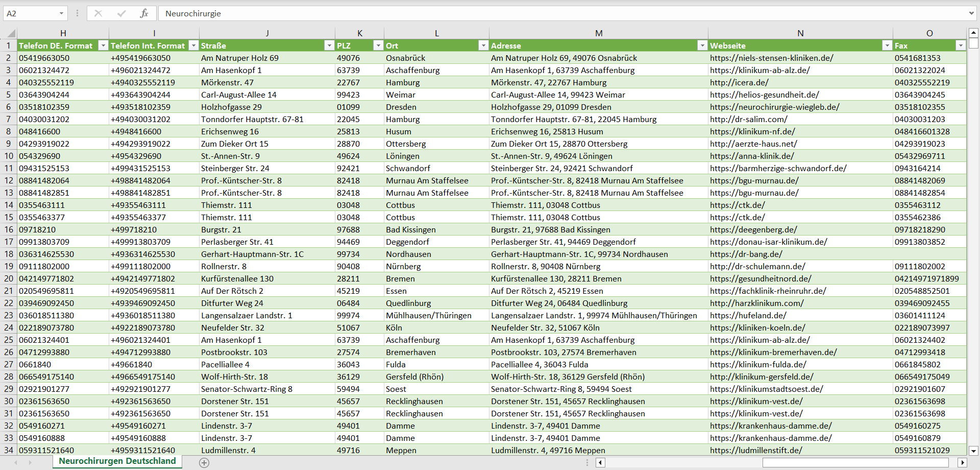
Task: Select Ort cell Mühlhausen/Thüringen
Action: coord(437,315)
